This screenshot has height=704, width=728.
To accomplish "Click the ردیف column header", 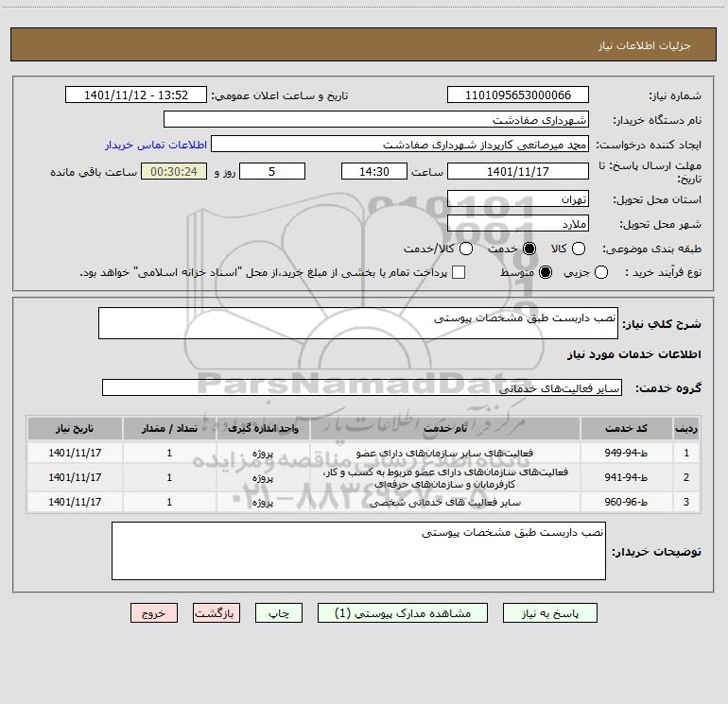I will (686, 428).
